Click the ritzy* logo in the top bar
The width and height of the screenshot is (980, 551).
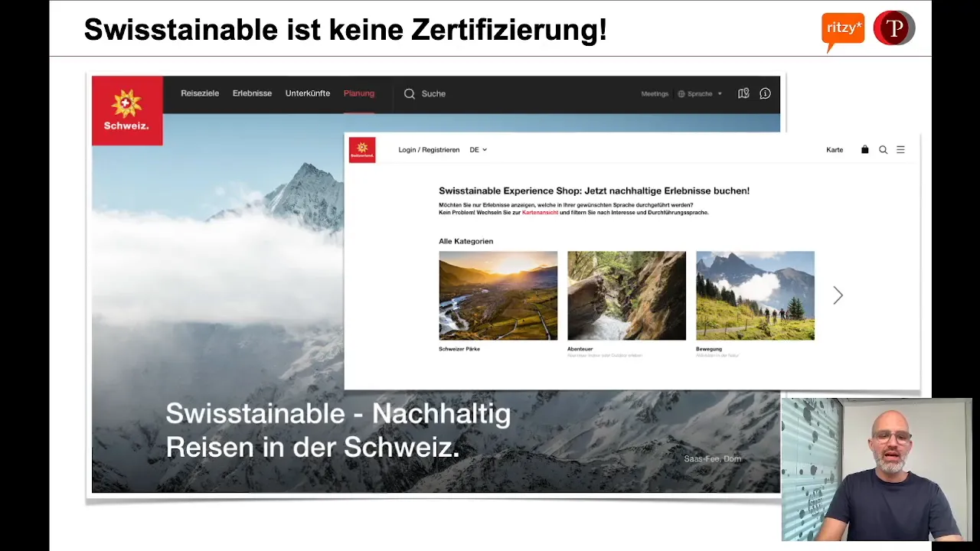[x=843, y=28]
